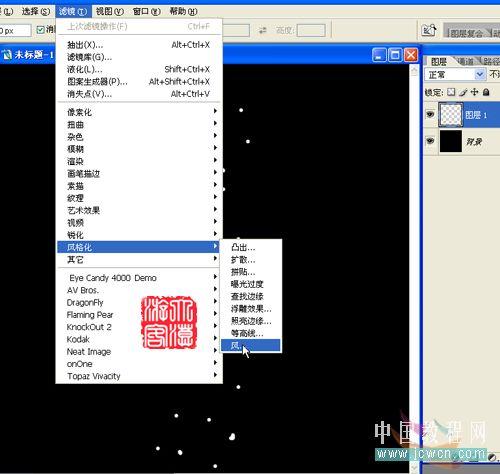Click the document icon in title bar

point(7,54)
